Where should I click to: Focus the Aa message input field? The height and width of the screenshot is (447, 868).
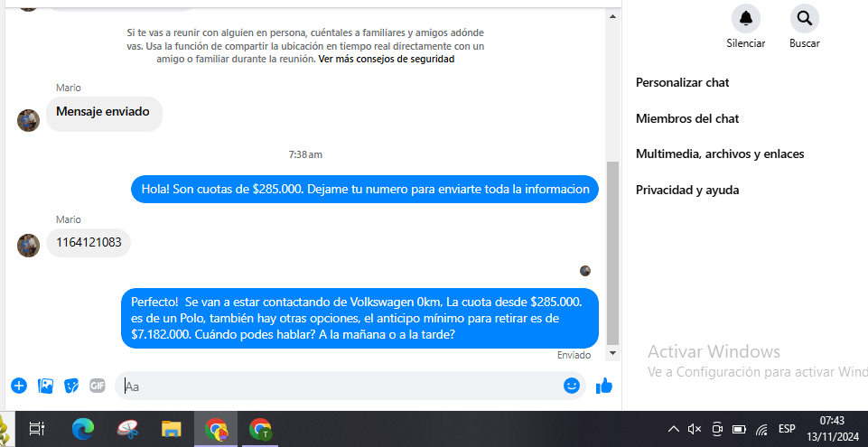(x=350, y=386)
